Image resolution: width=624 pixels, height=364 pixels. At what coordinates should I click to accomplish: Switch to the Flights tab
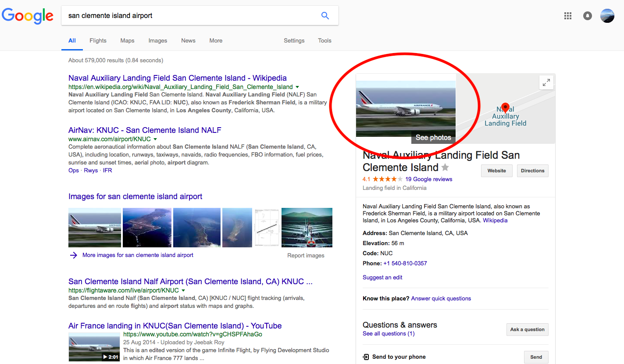point(98,40)
